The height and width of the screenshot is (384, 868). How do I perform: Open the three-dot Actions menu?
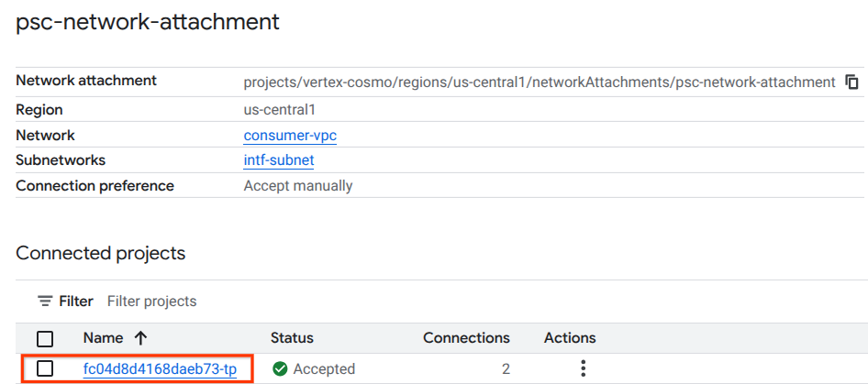pyautogui.click(x=583, y=368)
